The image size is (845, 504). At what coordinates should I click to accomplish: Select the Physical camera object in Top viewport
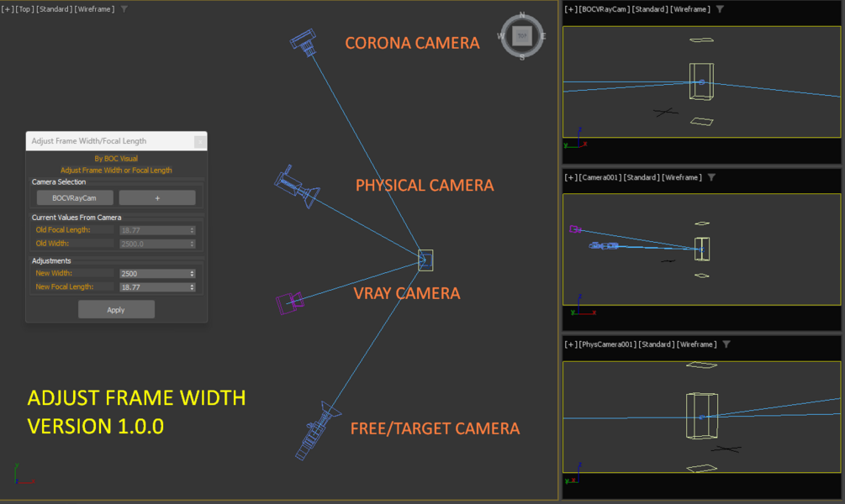tap(297, 186)
